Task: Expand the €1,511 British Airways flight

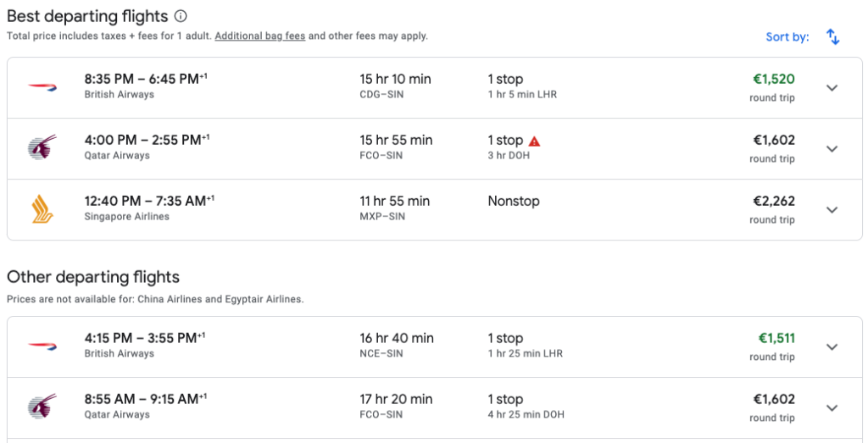Action: tap(832, 346)
